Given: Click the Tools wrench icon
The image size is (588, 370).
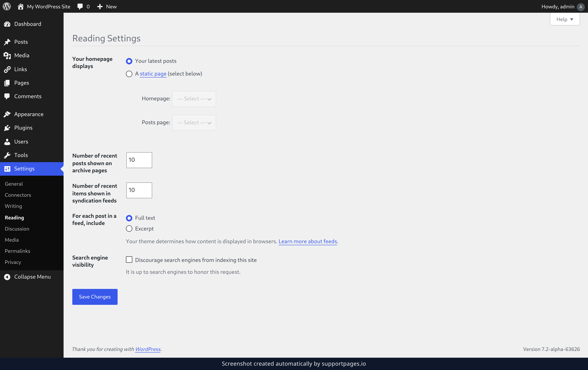Looking at the screenshot, I should coord(7,155).
